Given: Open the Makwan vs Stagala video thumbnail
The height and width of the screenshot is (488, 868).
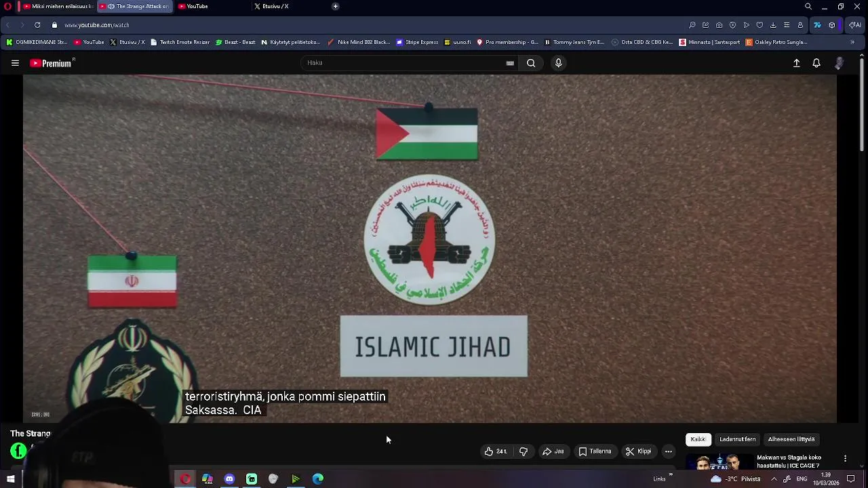Looking at the screenshot, I should coord(719,462).
